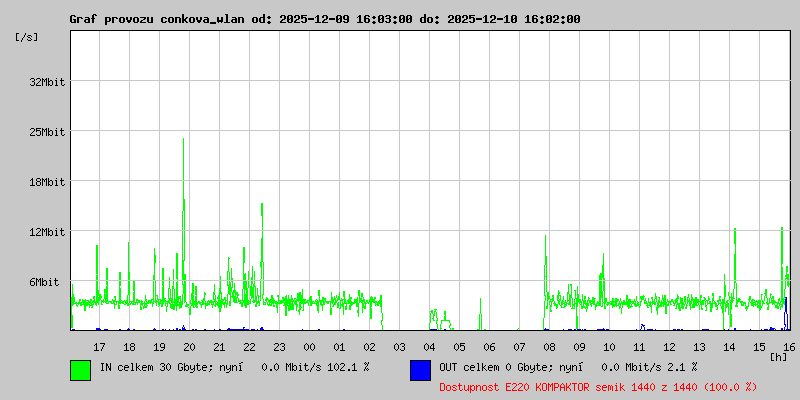Click hour label '20' on time axis

click(189, 347)
